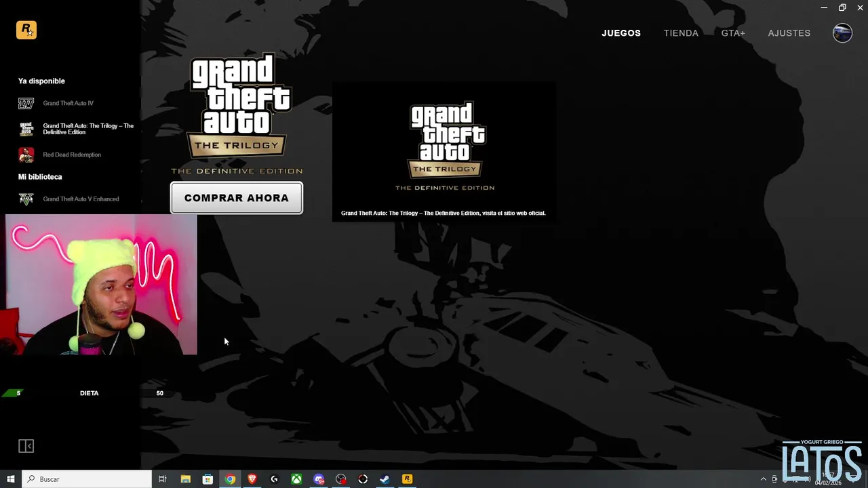The image size is (868, 488).
Task: Click the COMPRAR AHORA button
Action: pyautogui.click(x=237, y=198)
